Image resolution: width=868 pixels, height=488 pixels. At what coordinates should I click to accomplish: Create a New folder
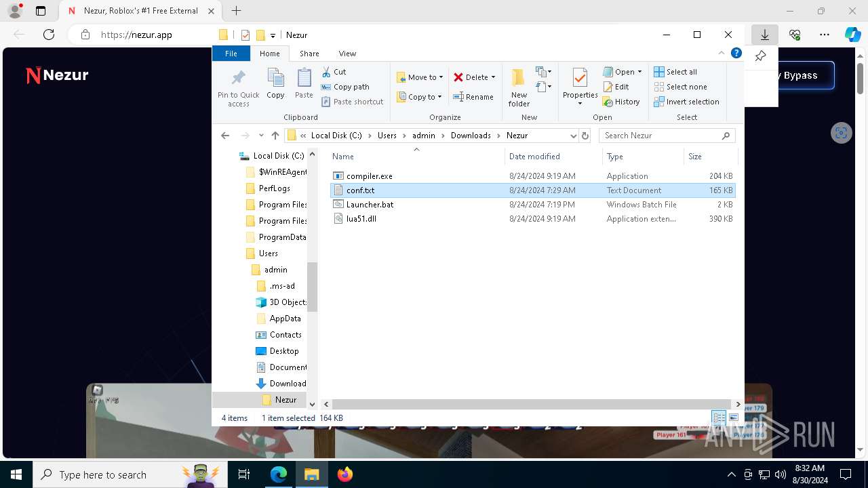tap(519, 87)
